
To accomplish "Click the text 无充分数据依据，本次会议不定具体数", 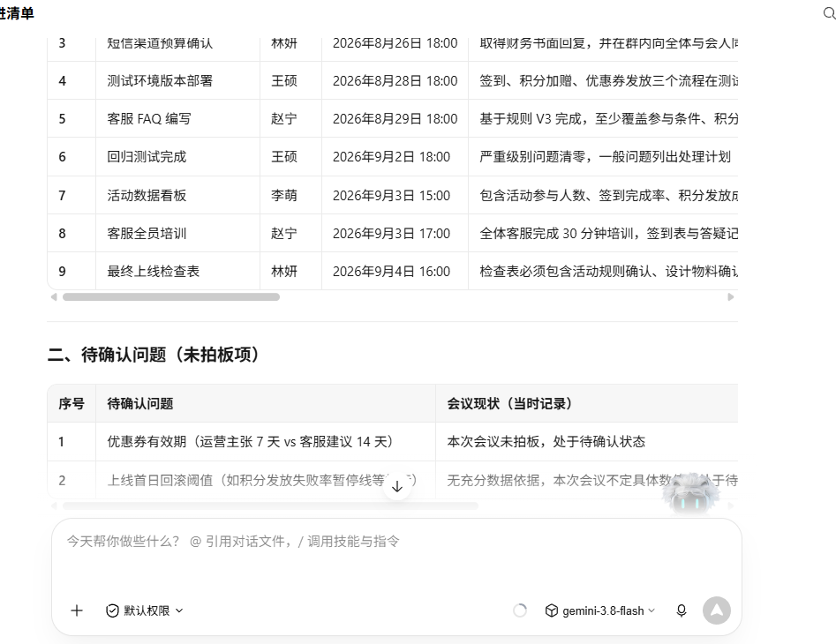I will (x=559, y=481).
